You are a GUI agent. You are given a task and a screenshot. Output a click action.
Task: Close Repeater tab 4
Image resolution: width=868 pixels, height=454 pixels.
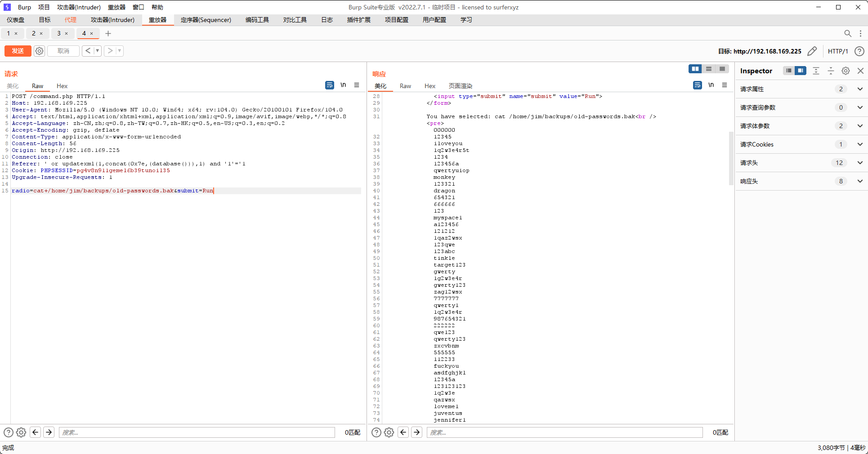pos(92,34)
